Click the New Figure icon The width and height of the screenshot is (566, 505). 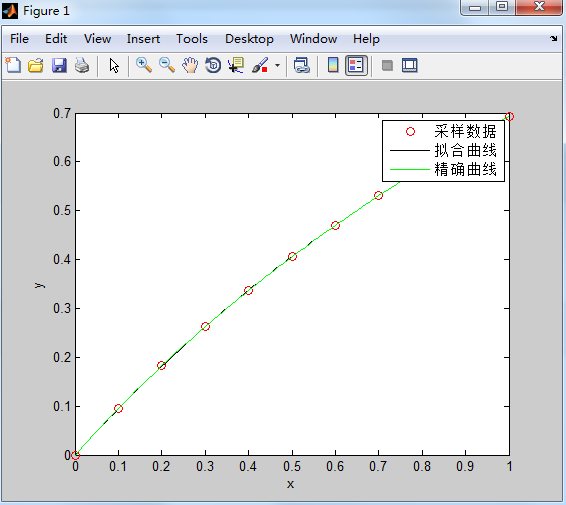13,65
